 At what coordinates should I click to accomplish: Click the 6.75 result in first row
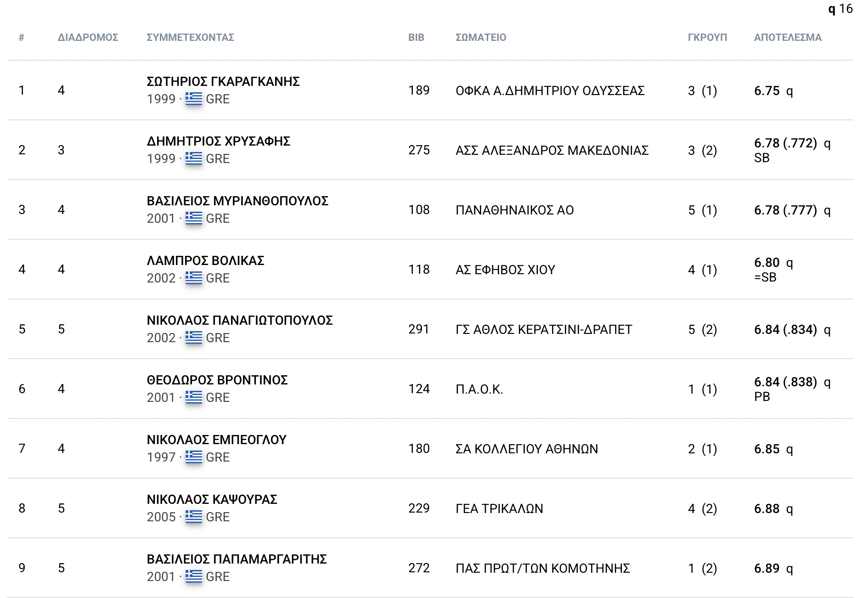pos(767,90)
